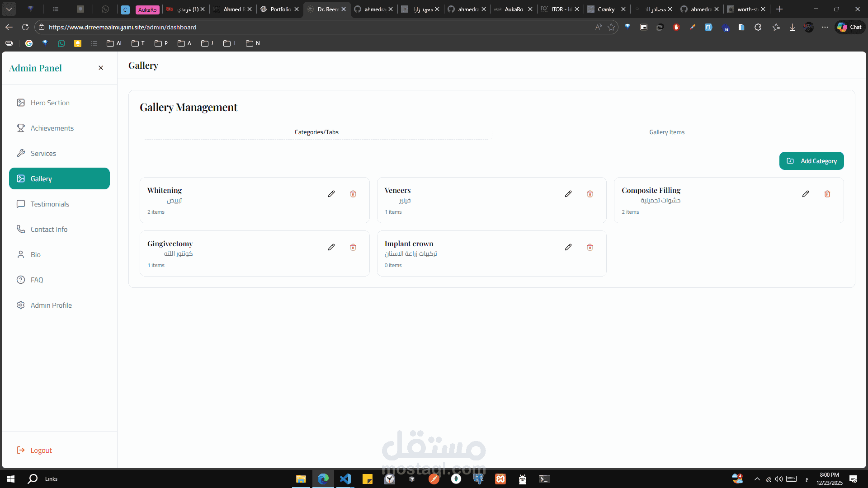Bookmark page with the favorites star icon
The height and width of the screenshot is (488, 868).
tap(612, 27)
